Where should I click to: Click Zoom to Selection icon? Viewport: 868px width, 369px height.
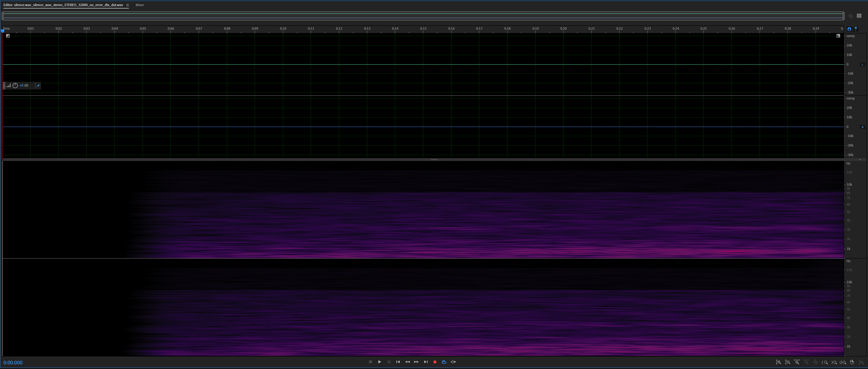(843, 362)
